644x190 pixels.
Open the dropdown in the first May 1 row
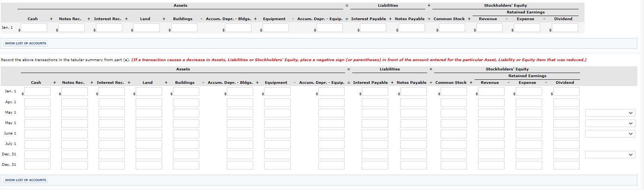609,113
